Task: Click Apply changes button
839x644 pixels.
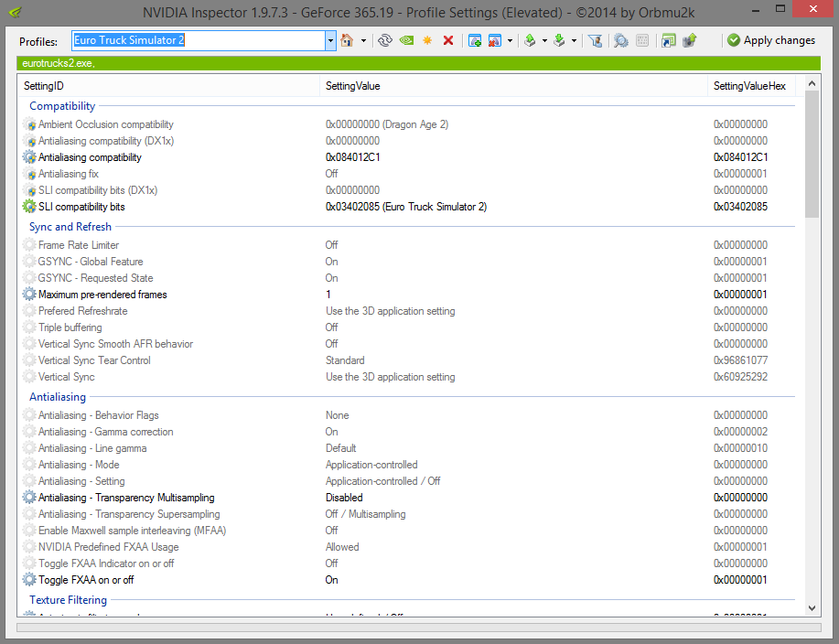Action: pos(771,40)
